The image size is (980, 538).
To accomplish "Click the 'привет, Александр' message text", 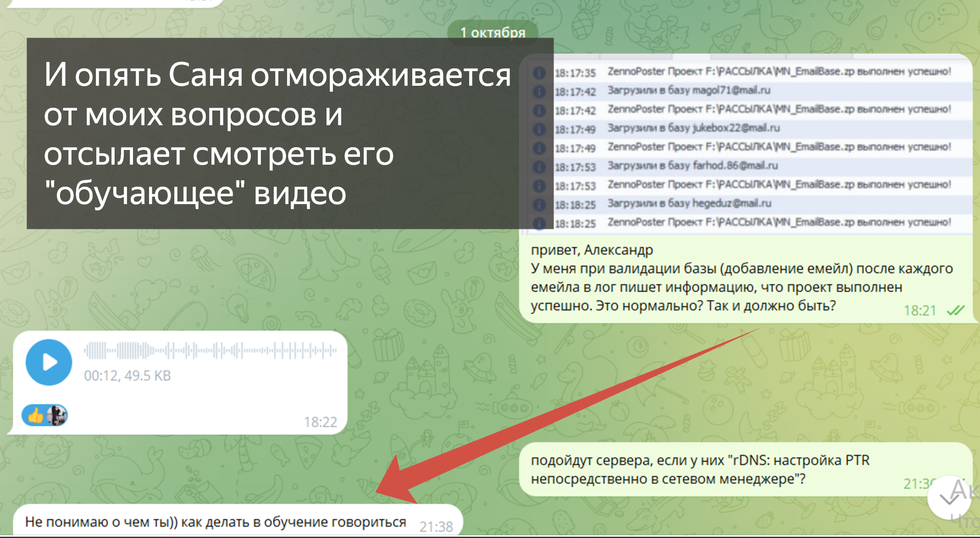I will tap(592, 250).
